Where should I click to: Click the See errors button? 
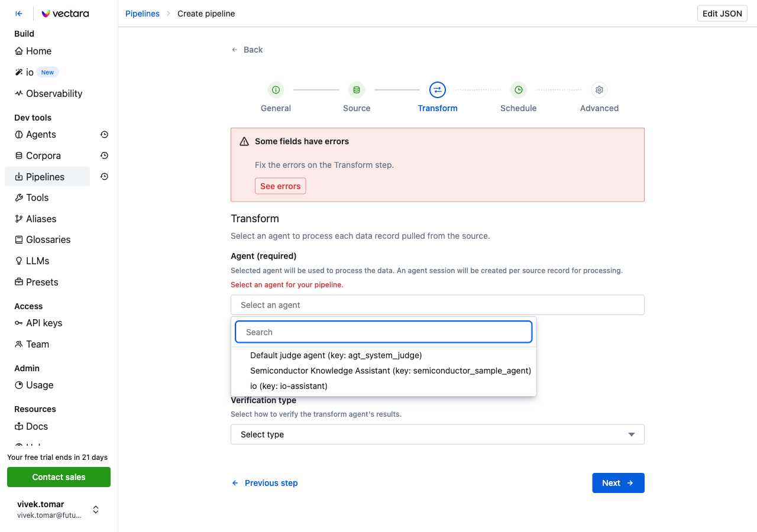(x=280, y=186)
